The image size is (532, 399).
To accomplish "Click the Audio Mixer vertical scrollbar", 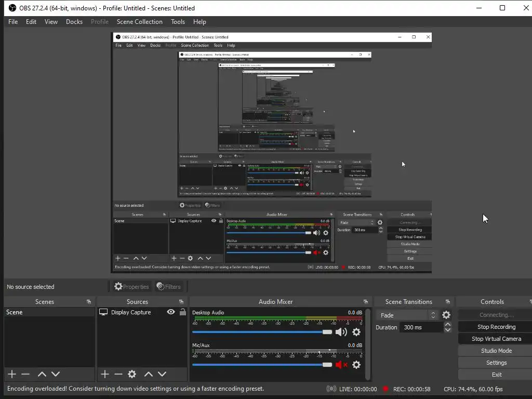I will coord(368,343).
